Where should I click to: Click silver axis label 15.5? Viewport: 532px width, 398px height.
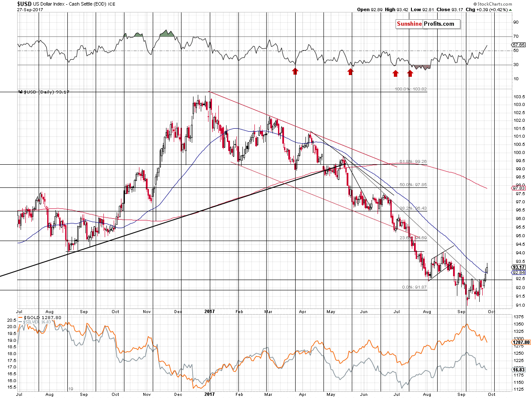coord(12,388)
